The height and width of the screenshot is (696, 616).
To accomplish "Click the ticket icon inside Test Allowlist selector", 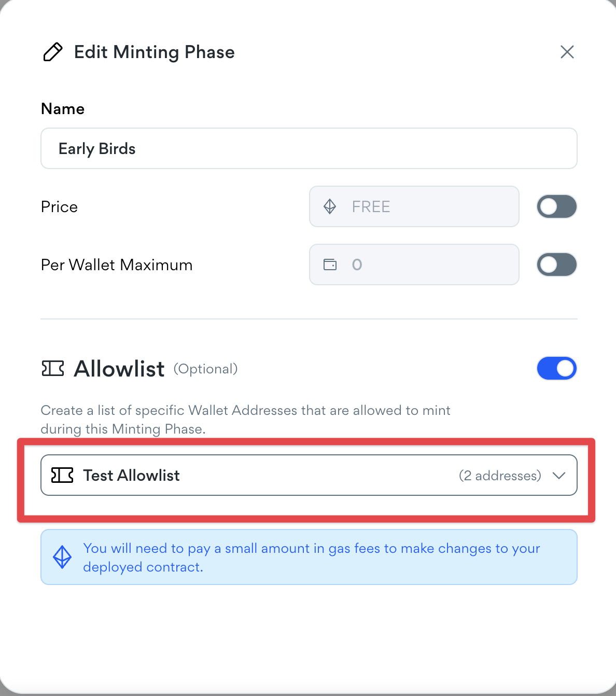I will click(x=62, y=475).
